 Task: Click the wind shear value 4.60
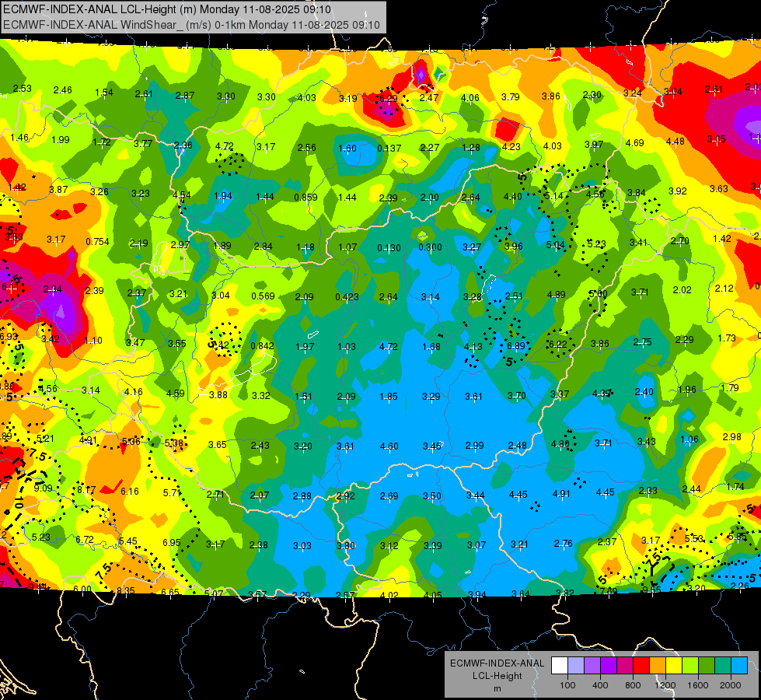[389, 446]
